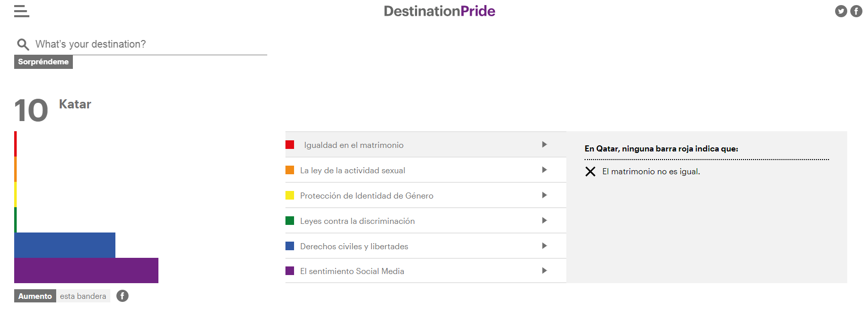
Task: Click the blue civil rights bar
Action: point(65,245)
